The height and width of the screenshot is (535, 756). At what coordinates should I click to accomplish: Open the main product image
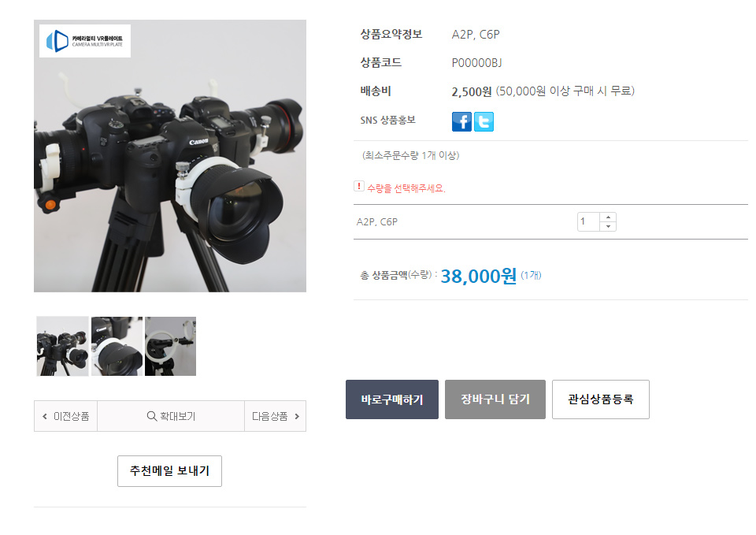pos(170,156)
